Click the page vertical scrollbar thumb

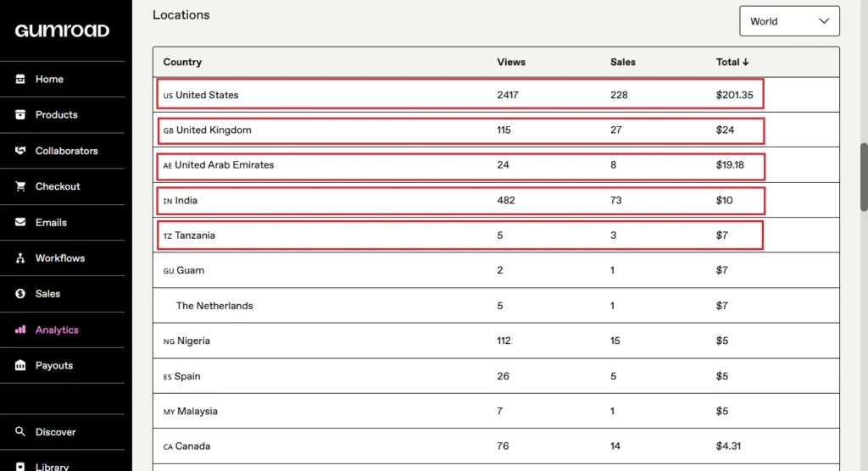coord(864,176)
